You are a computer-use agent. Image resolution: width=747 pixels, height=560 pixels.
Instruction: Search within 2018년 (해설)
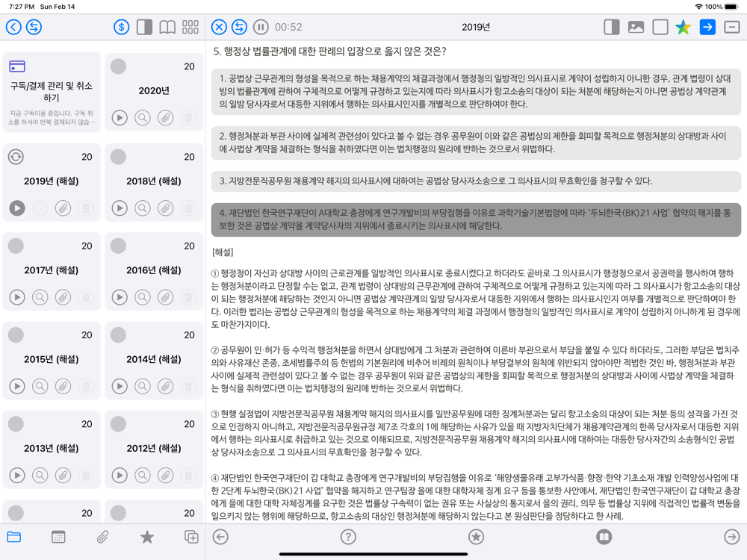click(x=143, y=208)
